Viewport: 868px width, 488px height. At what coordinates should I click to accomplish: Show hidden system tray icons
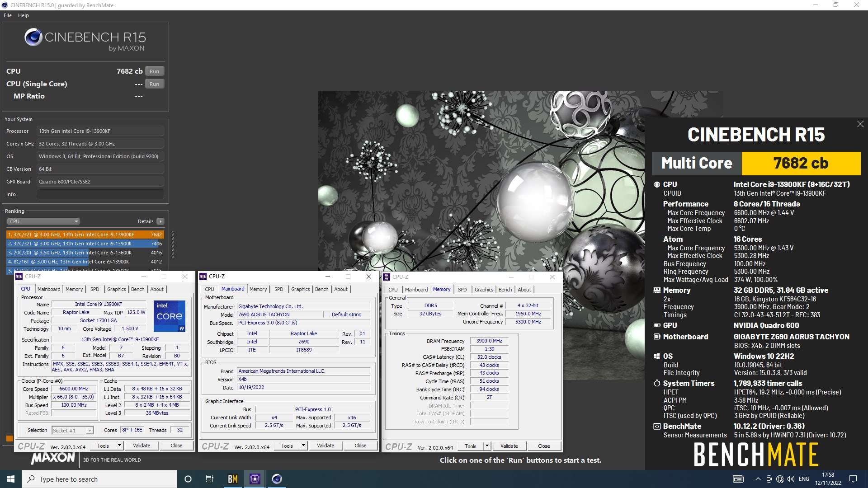(x=758, y=479)
